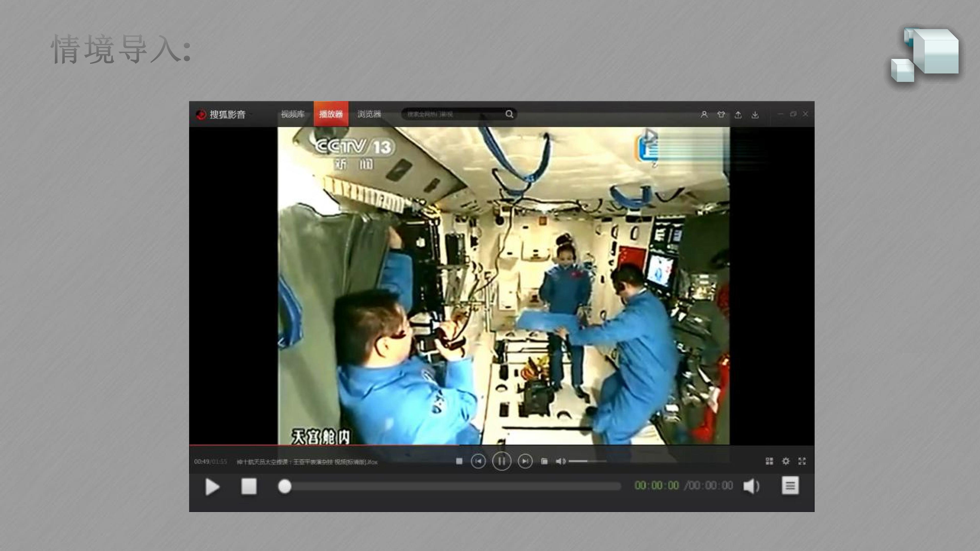Viewport: 980px width, 551px height.
Task: Open the grid view icon
Action: (x=769, y=461)
